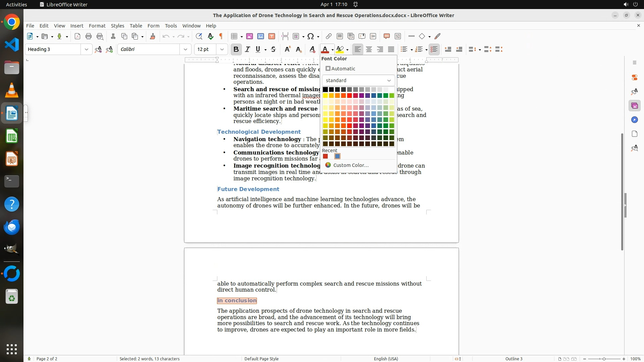The width and height of the screenshot is (644, 362).
Task: Click the Insert Hyperlink icon
Action: (329, 37)
